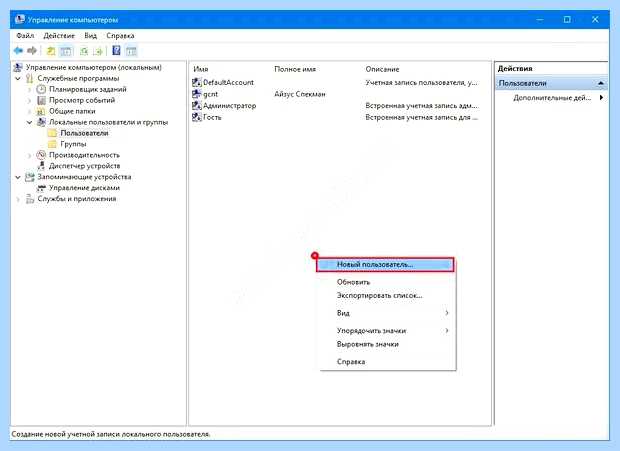Image resolution: width=620 pixels, height=451 pixels.
Task: Toggle the show/hide action pane toolbar icon
Action: tap(131, 51)
